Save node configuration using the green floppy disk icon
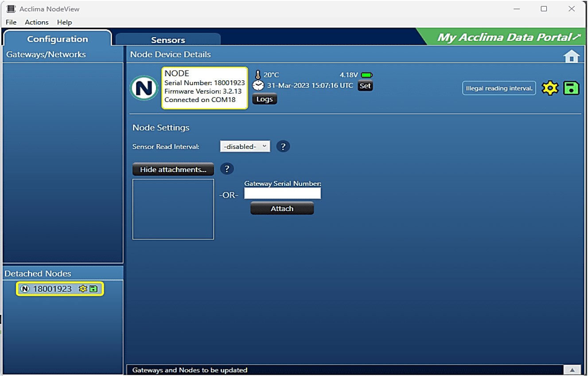The image size is (588, 376). click(x=571, y=88)
